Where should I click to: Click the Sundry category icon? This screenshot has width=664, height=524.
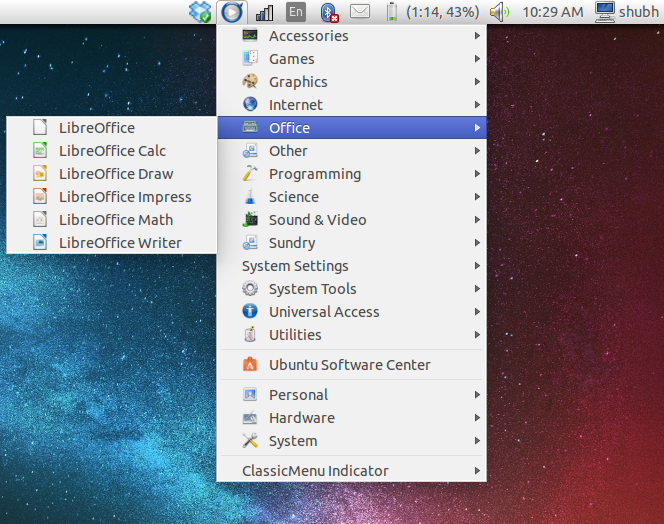point(250,242)
